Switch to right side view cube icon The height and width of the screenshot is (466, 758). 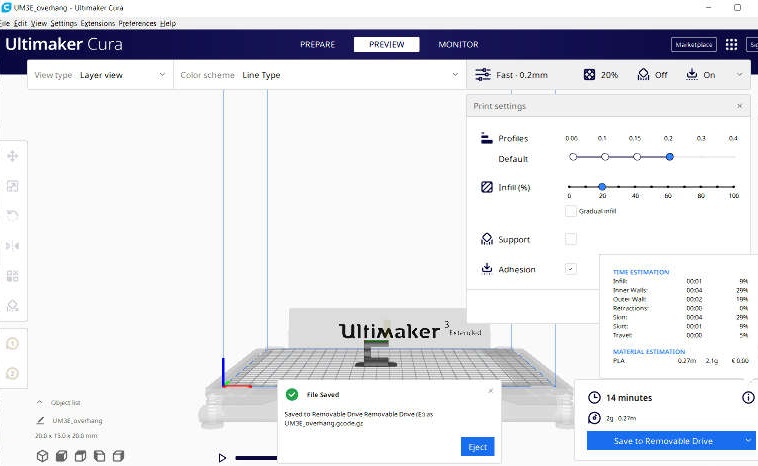coord(118,456)
